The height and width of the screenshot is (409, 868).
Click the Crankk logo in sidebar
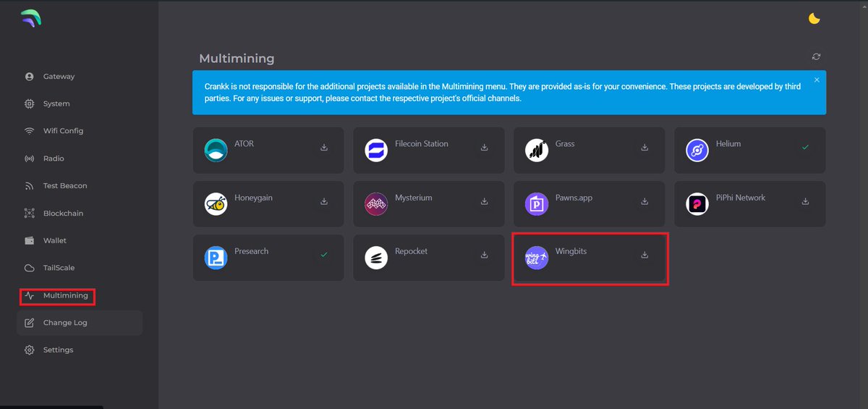31,20
